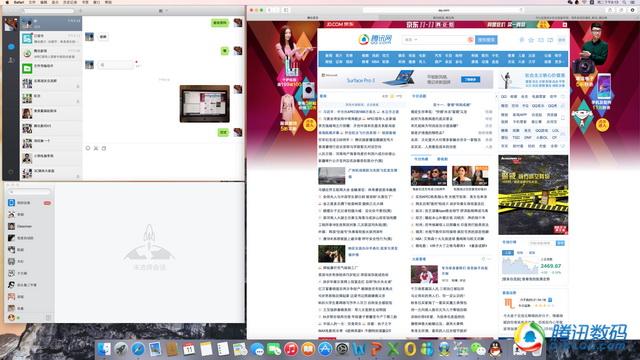Switch to third Safari tab

pyautogui.click(x=574, y=18)
